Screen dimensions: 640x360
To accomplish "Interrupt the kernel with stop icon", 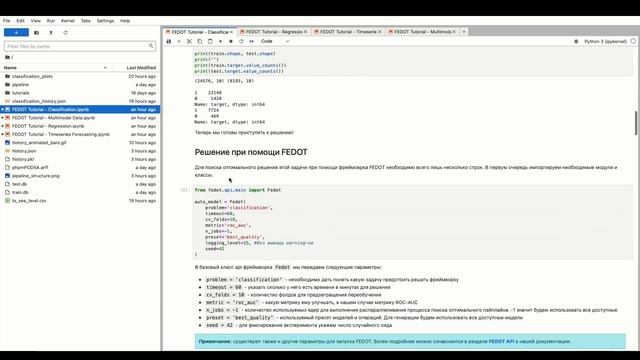I will [x=231, y=41].
